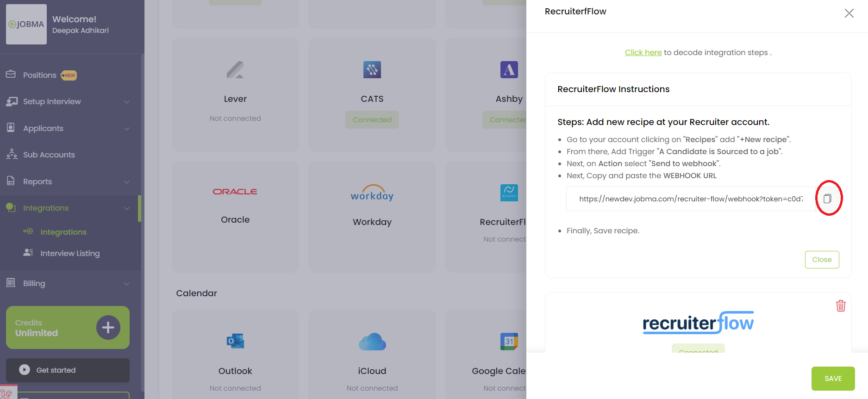Click the Ashby logo icon
Image resolution: width=868 pixels, height=399 pixels.
coord(509,70)
